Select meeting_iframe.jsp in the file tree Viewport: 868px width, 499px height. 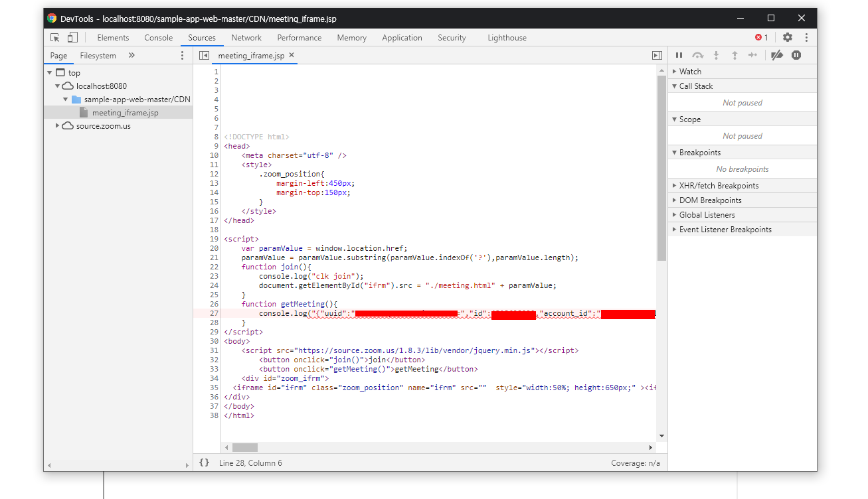point(125,113)
